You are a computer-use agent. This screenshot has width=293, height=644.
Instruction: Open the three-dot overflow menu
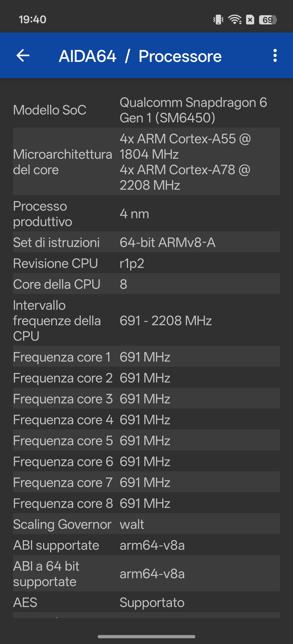click(x=275, y=56)
